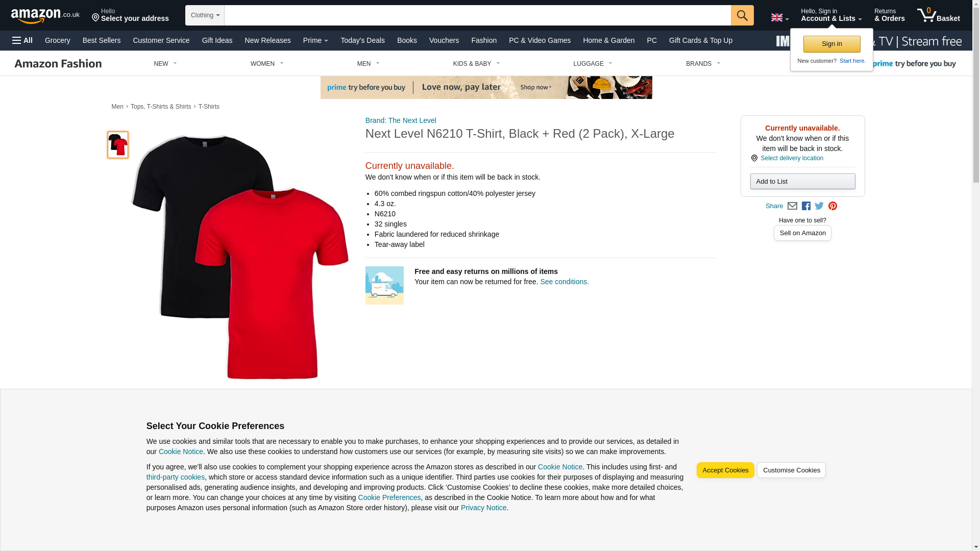The width and height of the screenshot is (980, 551).
Task: Open the Select delivery location link
Action: (x=792, y=158)
